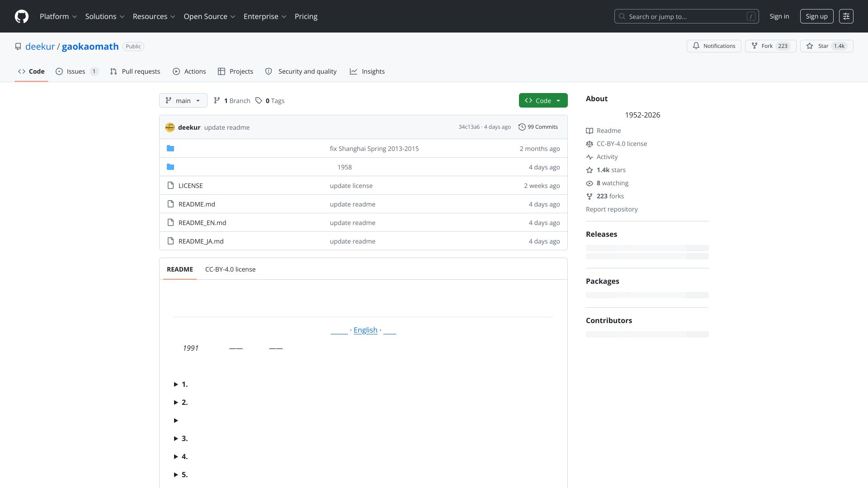The height and width of the screenshot is (488, 868).
Task: Open the LICENSE file
Action: click(190, 186)
